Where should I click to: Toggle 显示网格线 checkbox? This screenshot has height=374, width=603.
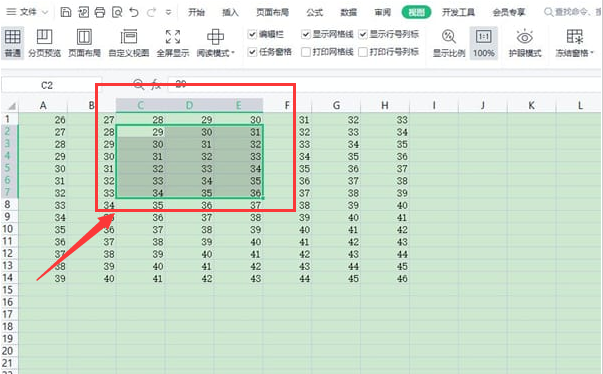306,35
